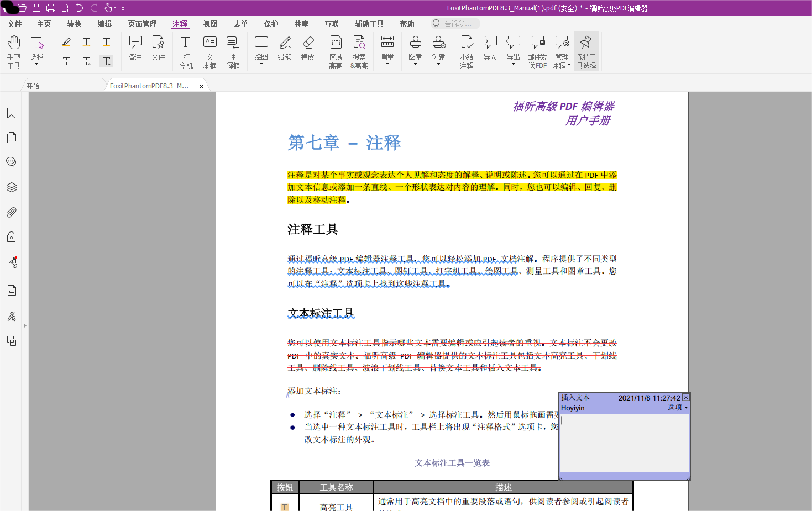The width and height of the screenshot is (812, 511).
Task: Choose the squiggly underline markup tool
Action: 87,42
